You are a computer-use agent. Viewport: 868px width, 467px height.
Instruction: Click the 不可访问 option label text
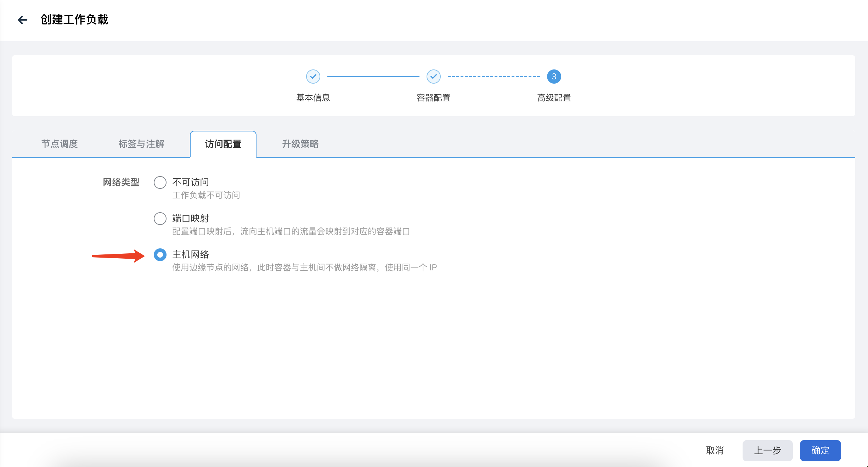coord(190,182)
